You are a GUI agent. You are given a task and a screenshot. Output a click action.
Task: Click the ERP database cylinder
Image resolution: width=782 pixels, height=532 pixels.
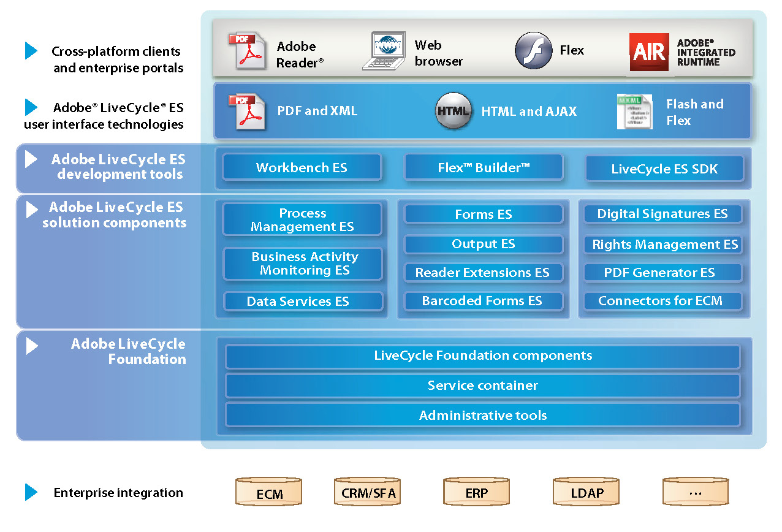click(x=477, y=492)
